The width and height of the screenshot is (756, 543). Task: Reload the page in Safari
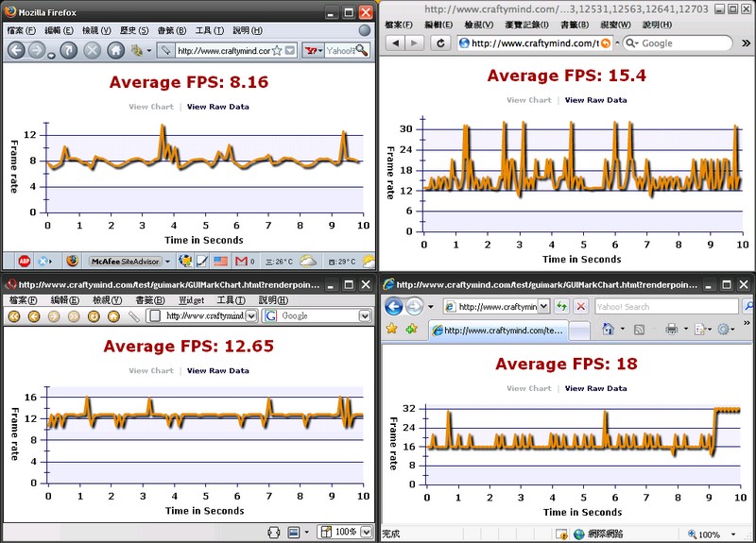tap(440, 43)
